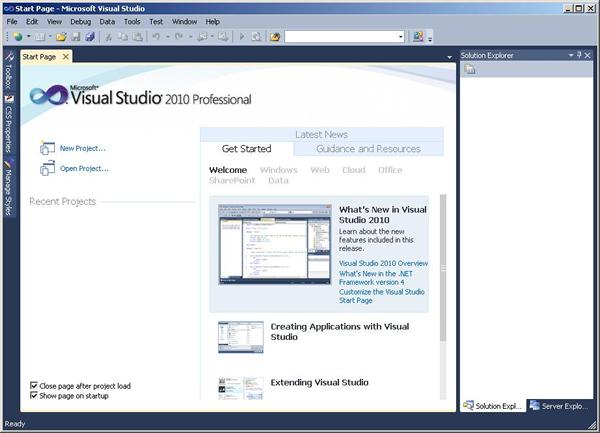
Task: Toggle Close page after project load checkbox
Action: click(34, 386)
